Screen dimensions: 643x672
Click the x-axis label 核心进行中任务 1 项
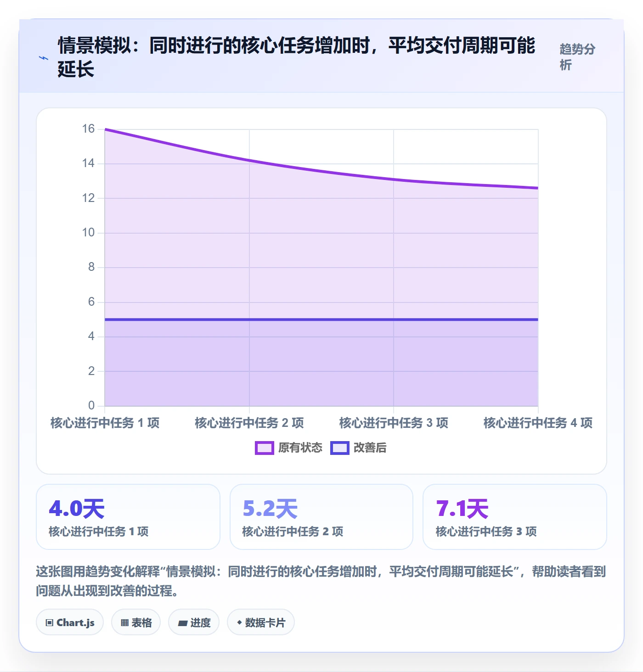tap(105, 423)
